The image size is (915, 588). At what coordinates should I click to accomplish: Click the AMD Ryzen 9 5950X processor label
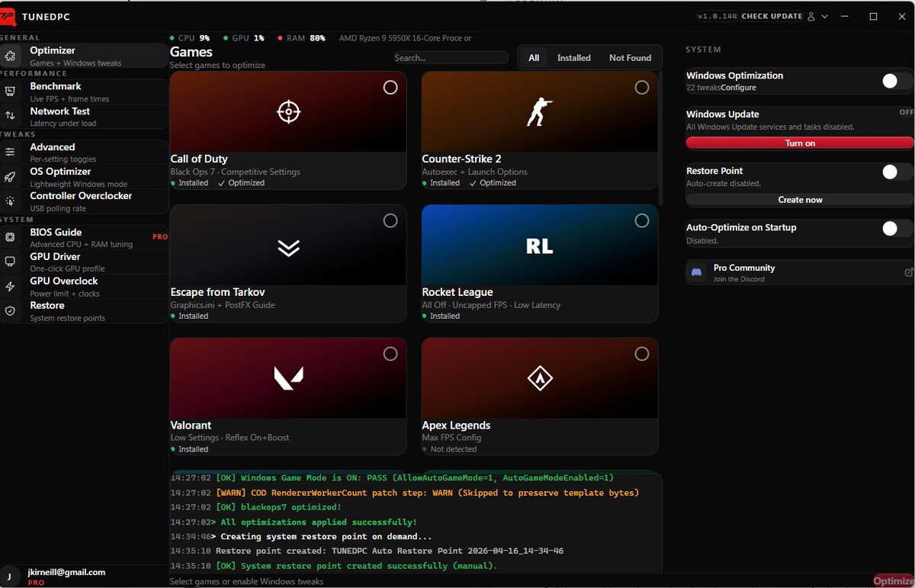[405, 37]
